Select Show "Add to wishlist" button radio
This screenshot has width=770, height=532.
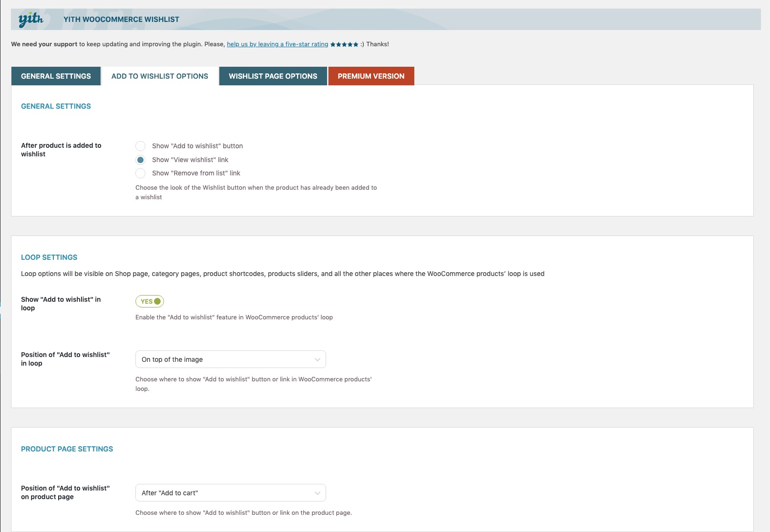pyautogui.click(x=140, y=146)
